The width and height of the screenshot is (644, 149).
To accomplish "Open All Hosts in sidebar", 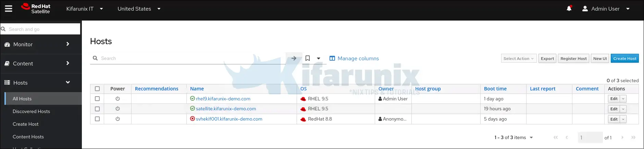I will coord(22,99).
